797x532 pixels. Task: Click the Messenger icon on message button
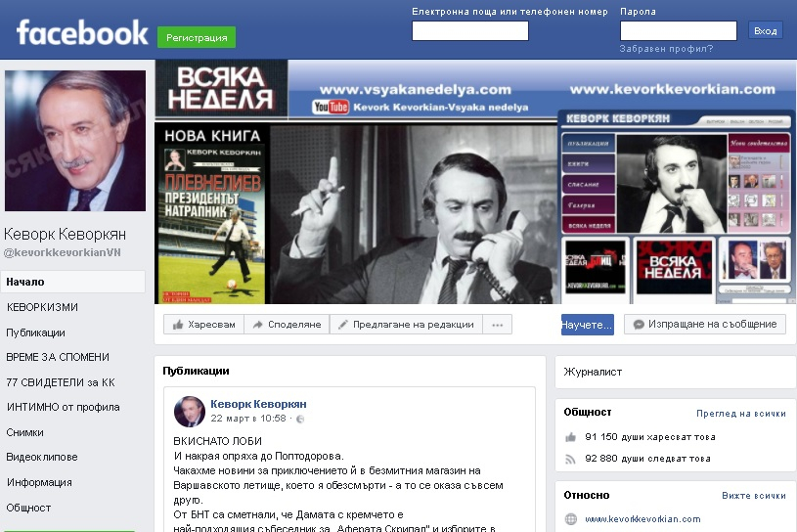639,324
